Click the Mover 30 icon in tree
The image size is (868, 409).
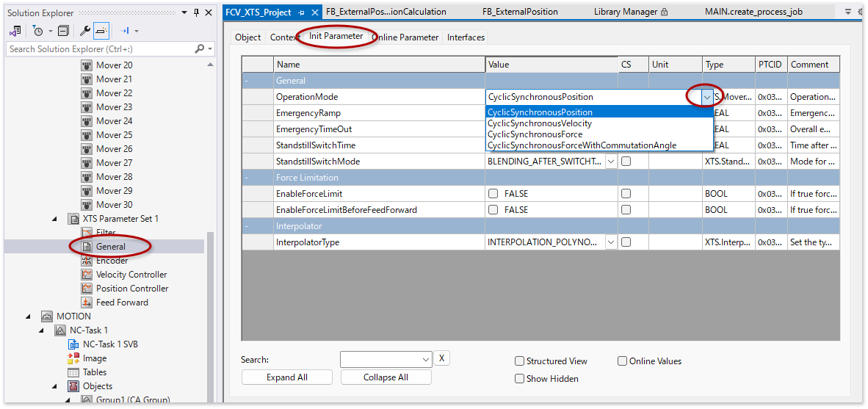pos(87,205)
